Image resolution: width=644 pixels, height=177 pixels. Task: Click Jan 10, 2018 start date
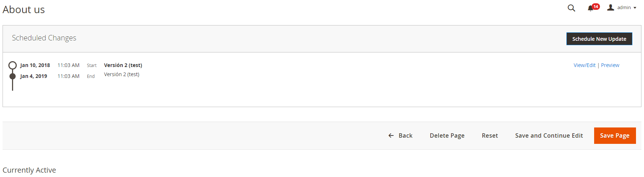[35, 65]
